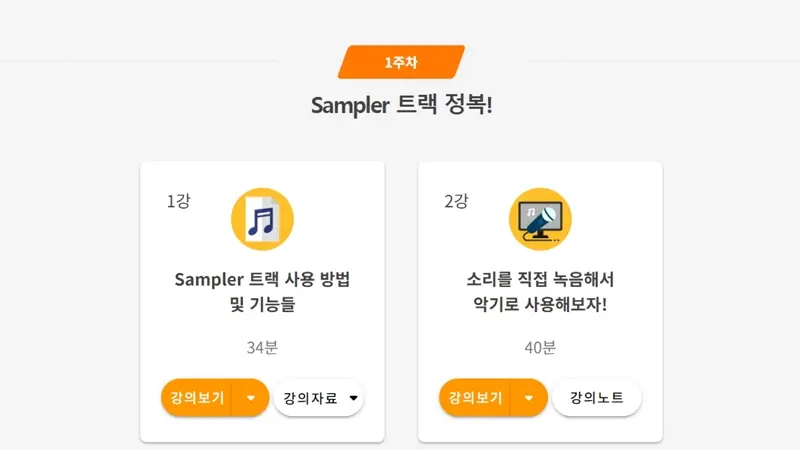
Task: Click the small arrow icon inside 강의자료
Action: coord(354,398)
